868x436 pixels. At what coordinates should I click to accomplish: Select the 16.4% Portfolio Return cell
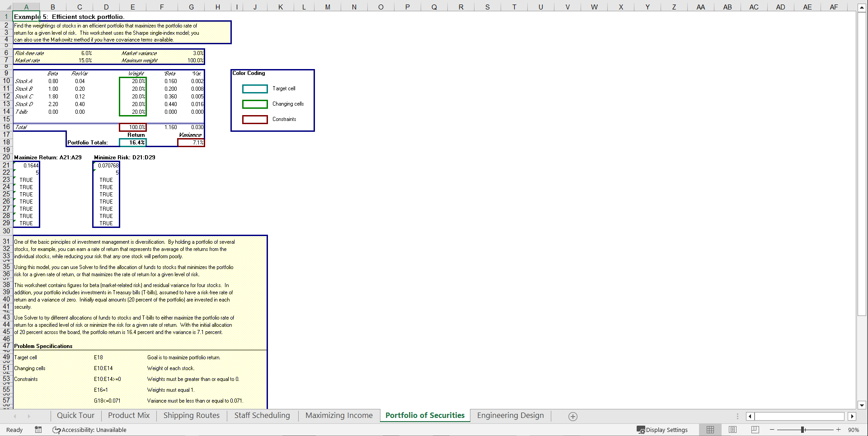tap(132, 142)
